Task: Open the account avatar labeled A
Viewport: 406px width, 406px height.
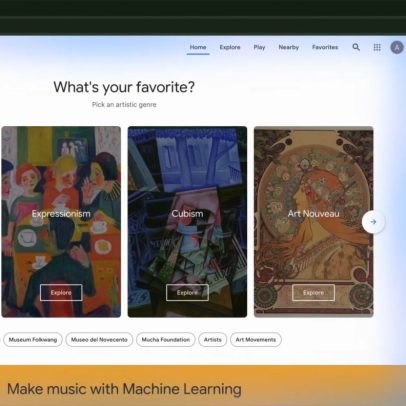Action: [397, 48]
